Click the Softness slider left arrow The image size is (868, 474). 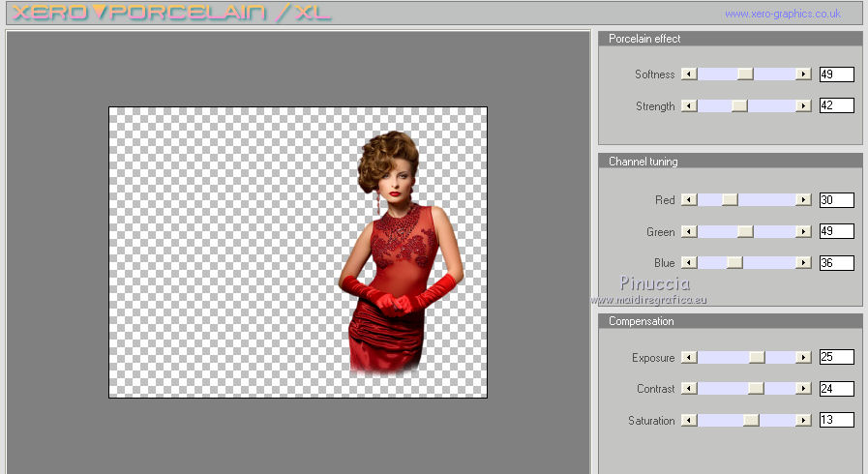[689, 74]
